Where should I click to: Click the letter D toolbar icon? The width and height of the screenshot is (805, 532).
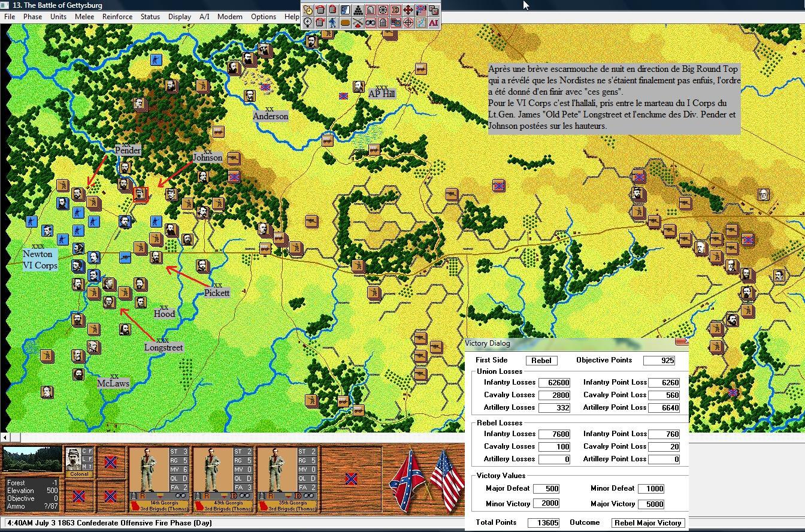click(x=396, y=10)
